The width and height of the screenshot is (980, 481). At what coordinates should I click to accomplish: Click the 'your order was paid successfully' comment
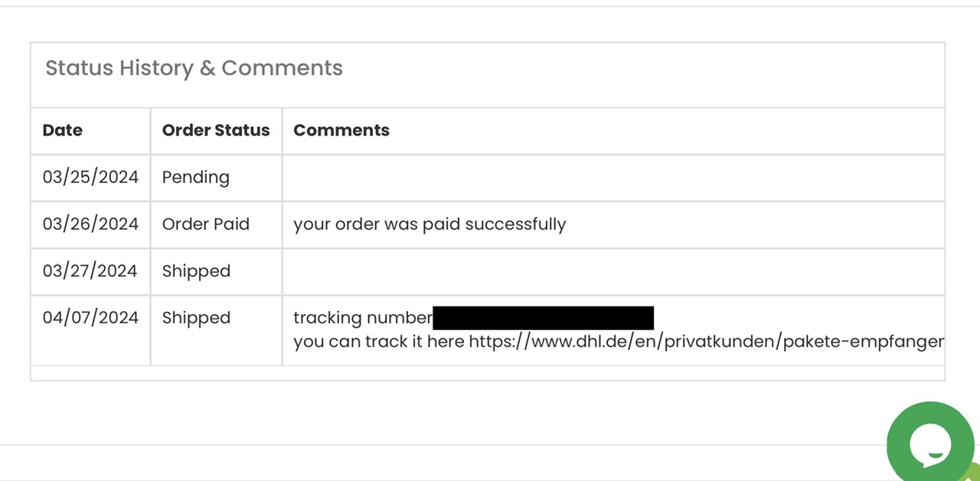(430, 224)
